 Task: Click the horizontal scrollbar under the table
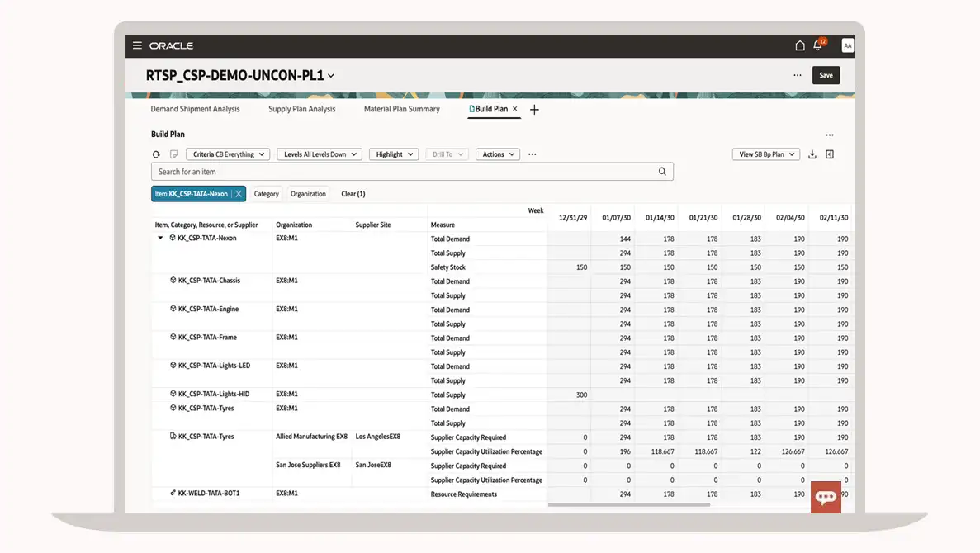pos(627,504)
